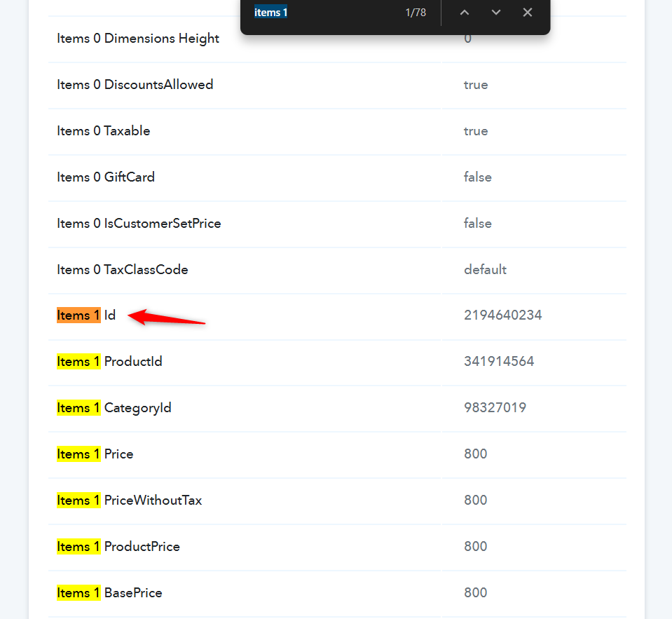Image resolution: width=672 pixels, height=619 pixels.
Task: Click the "default" TaxClassCode value
Action: [485, 270]
